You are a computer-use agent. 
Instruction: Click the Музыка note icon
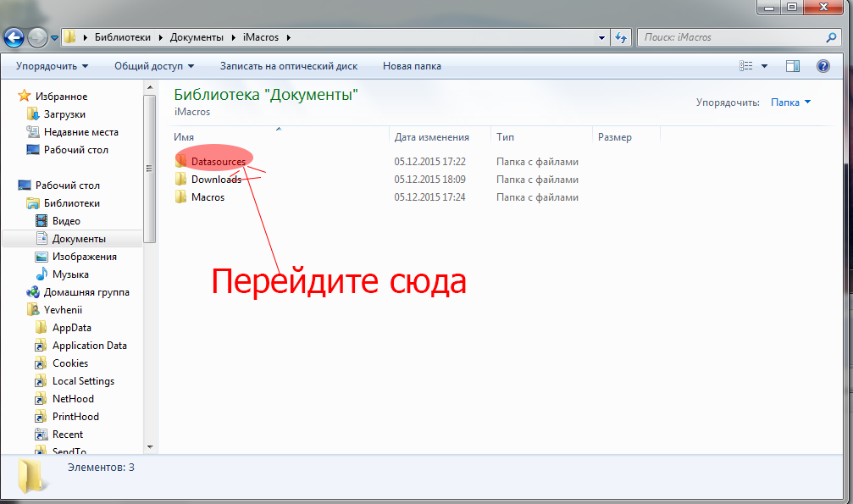pos(42,274)
